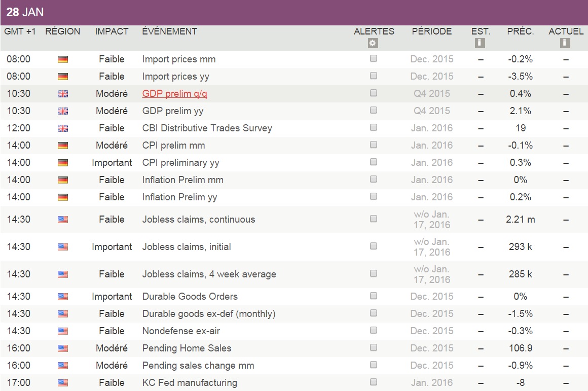The image size is (588, 391).
Task: Click the alerts settings gear icon
Action: [x=374, y=43]
